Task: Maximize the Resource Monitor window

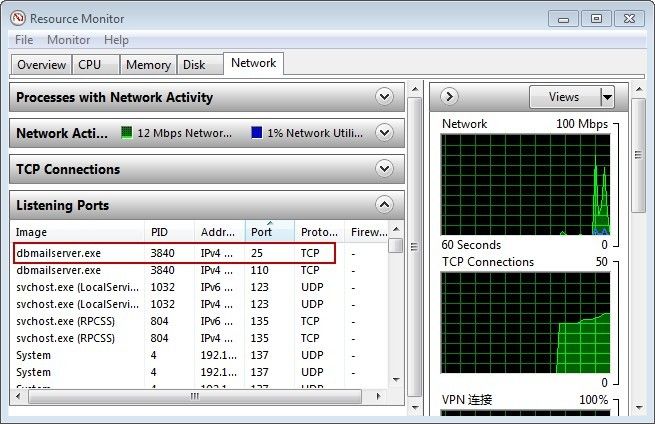Action: click(x=596, y=19)
